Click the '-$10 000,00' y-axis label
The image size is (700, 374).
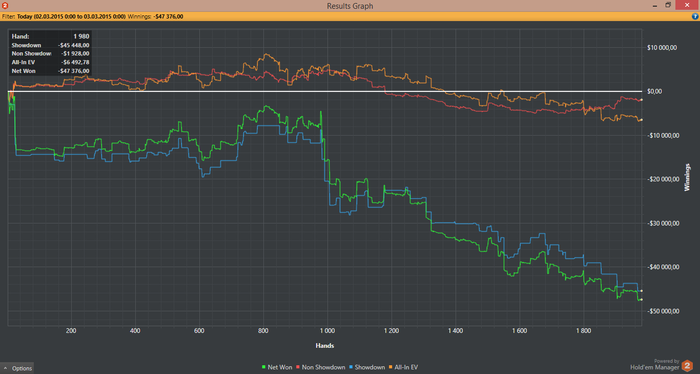click(663, 135)
